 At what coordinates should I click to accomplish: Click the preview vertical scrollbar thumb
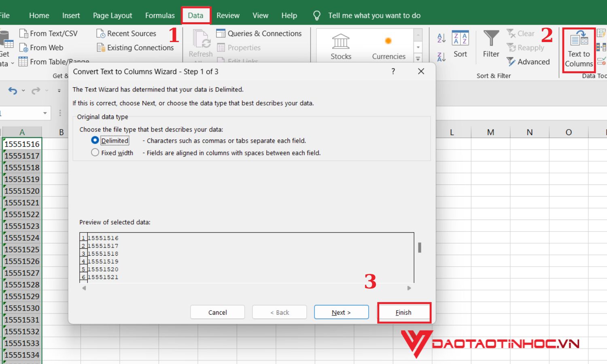tap(420, 248)
